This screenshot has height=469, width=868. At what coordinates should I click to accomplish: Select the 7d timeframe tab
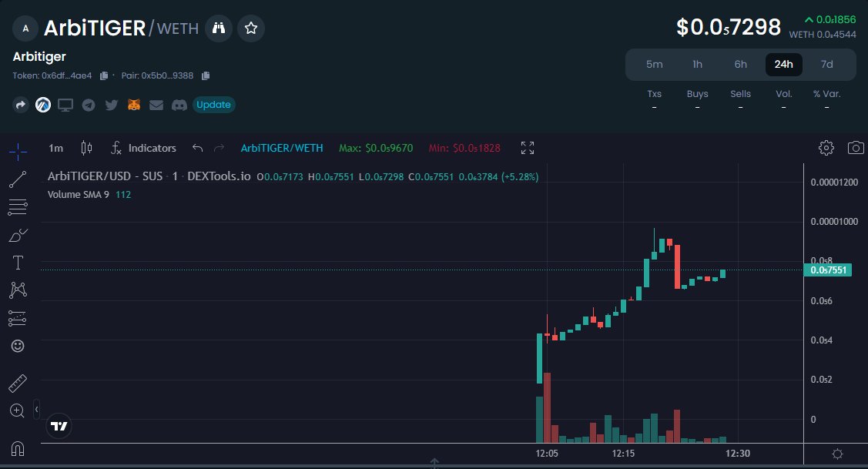(827, 65)
